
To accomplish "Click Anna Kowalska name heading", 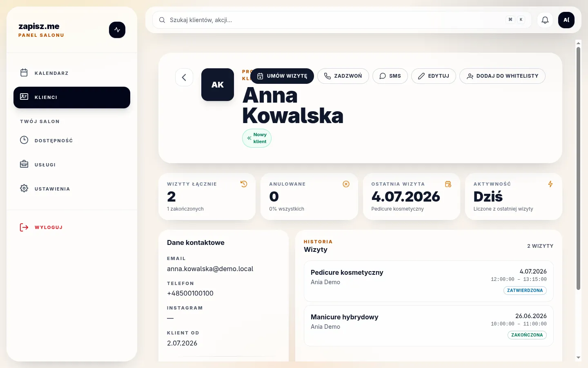I will point(293,105).
